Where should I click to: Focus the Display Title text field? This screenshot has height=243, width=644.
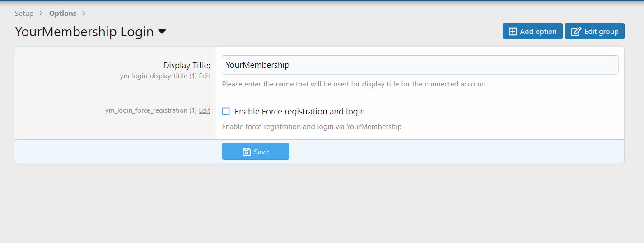click(x=420, y=65)
